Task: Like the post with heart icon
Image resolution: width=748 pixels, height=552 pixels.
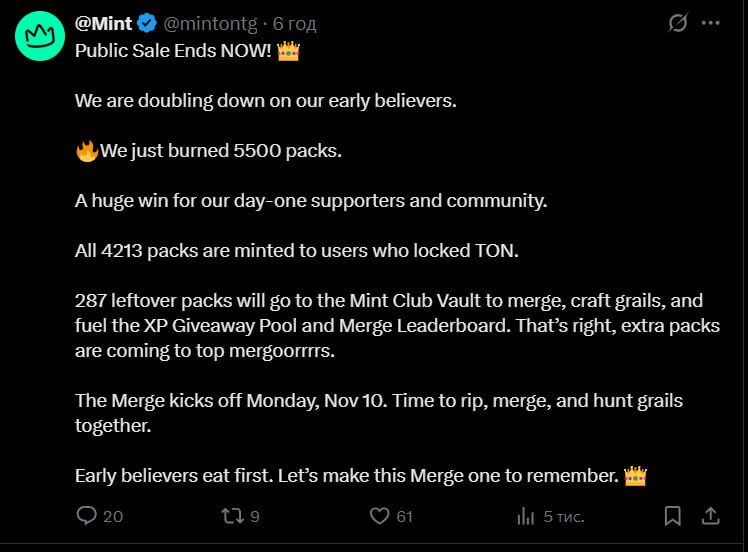Action: (379, 516)
